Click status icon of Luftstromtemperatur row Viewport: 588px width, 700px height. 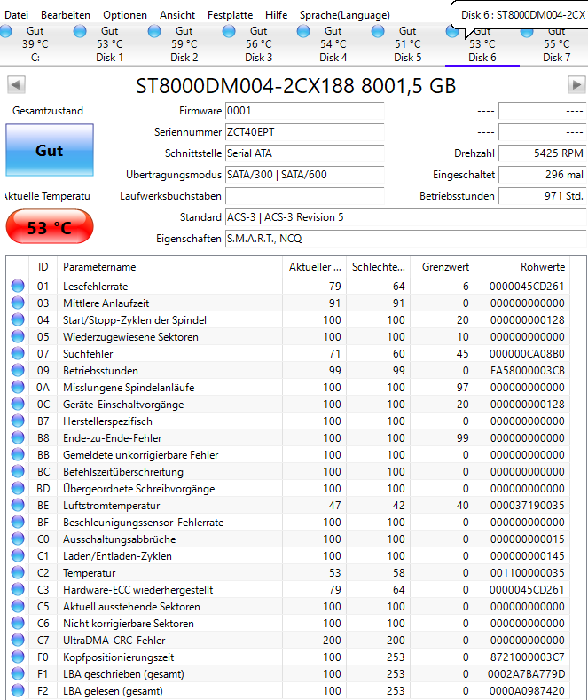click(18, 505)
